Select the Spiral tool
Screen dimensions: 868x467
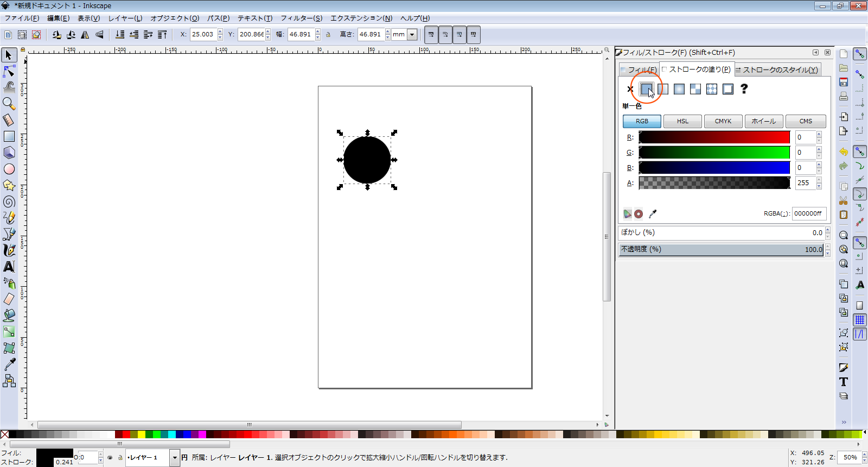[x=9, y=202]
